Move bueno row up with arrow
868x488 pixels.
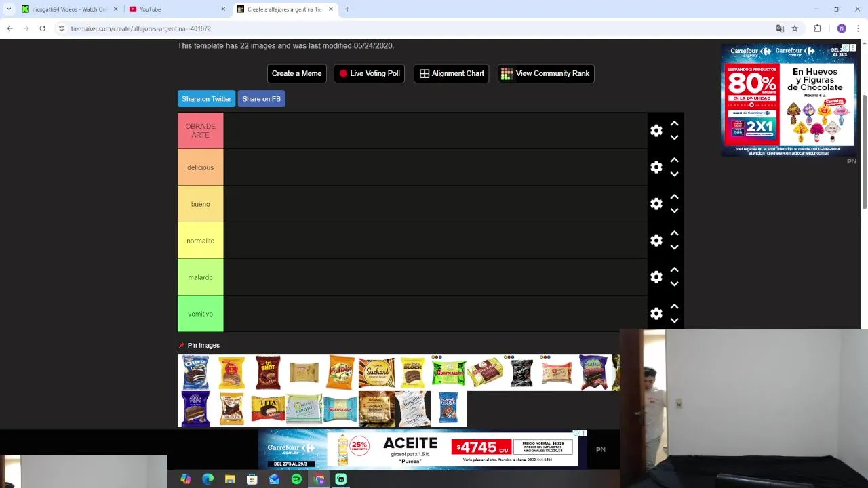tap(674, 197)
